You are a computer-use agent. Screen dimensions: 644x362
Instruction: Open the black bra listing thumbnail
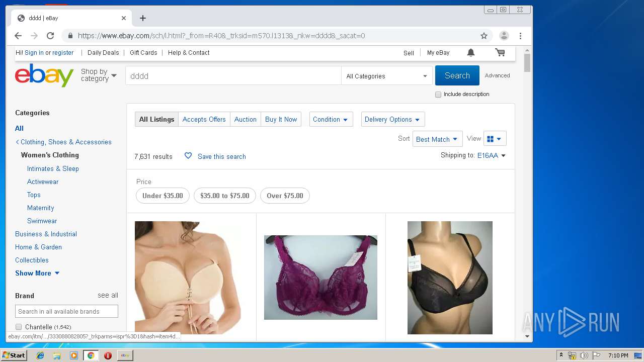pos(450,278)
